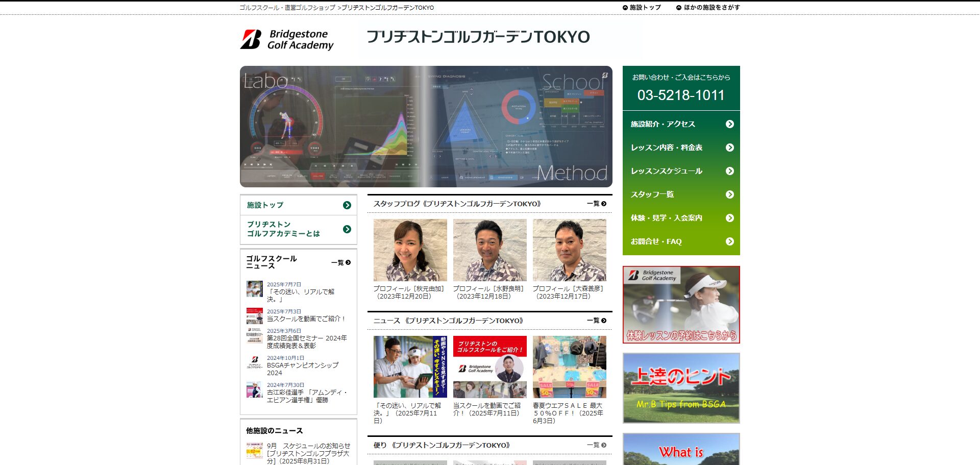Expand the ニュース section 一覧 list

click(x=596, y=321)
